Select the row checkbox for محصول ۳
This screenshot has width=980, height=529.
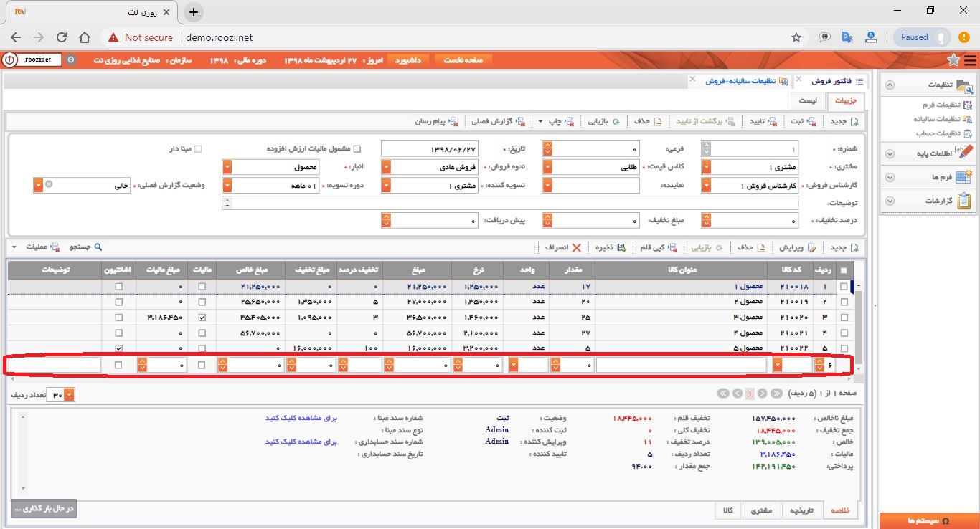pos(843,317)
